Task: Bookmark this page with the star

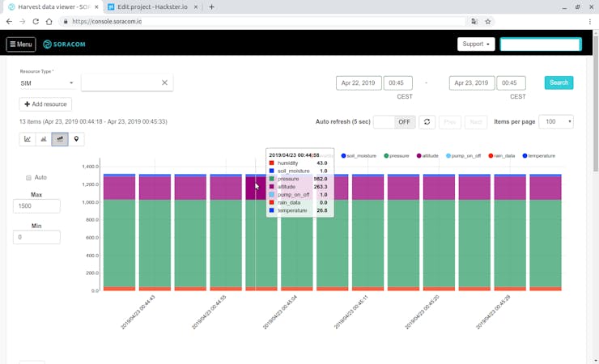Action: [488, 21]
